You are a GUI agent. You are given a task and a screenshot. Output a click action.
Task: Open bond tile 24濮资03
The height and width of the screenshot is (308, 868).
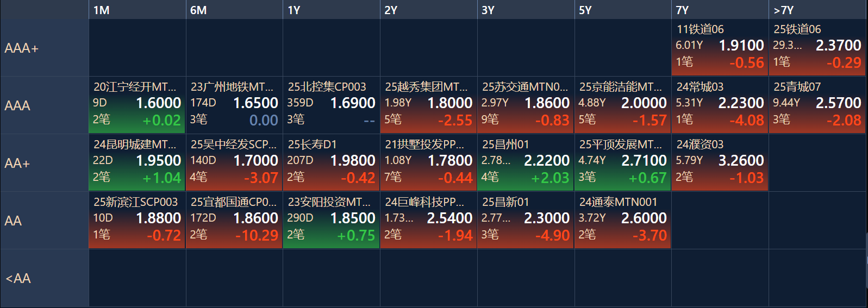pyautogui.click(x=720, y=163)
